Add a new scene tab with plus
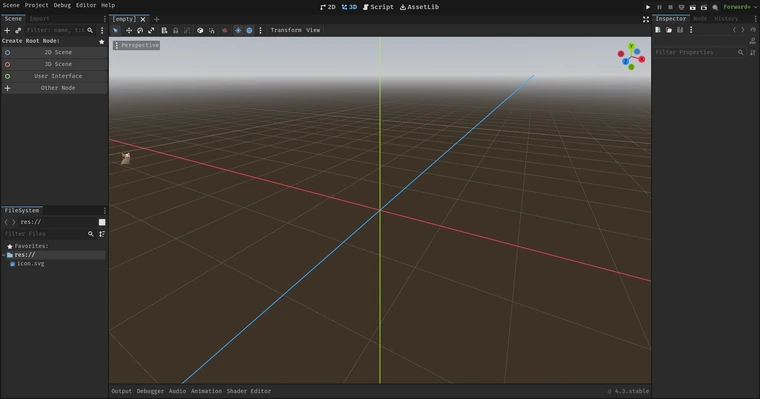760x399 pixels. (157, 19)
